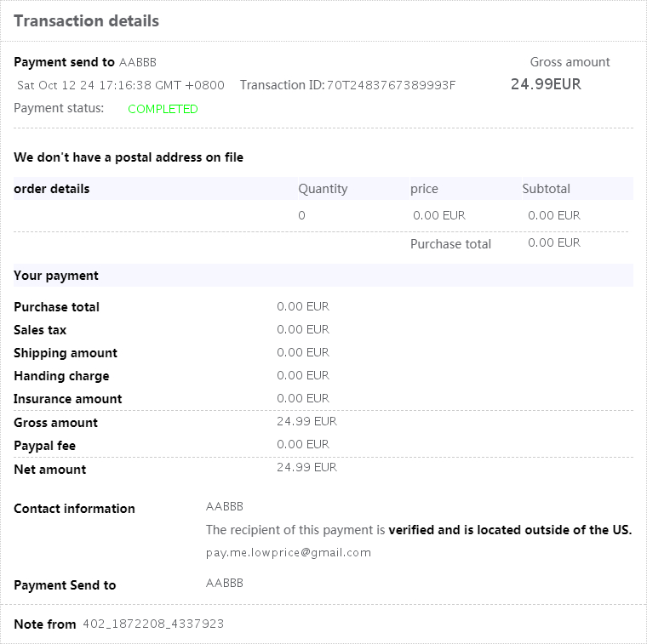Click the Insurance amount label
This screenshot has width=647, height=644.
coord(68,399)
